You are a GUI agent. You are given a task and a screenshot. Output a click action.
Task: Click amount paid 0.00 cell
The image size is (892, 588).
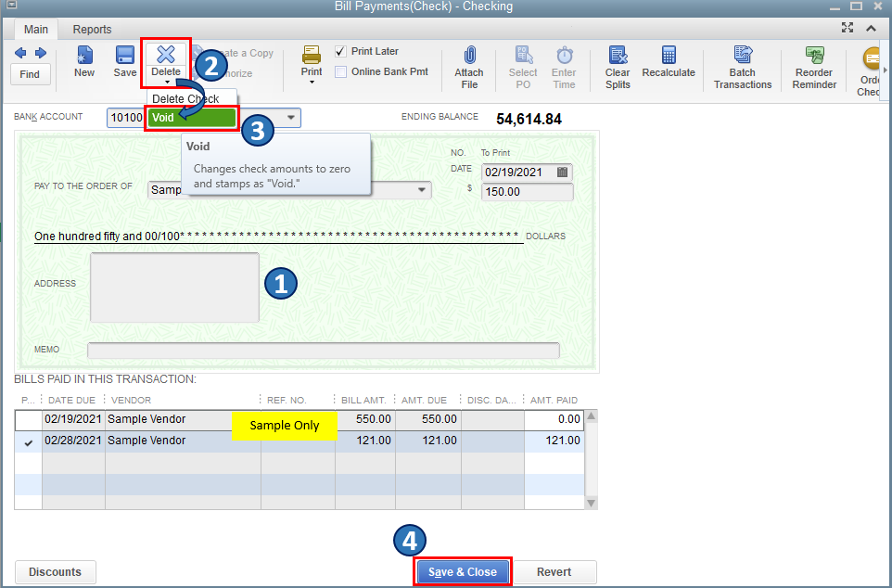(x=554, y=419)
